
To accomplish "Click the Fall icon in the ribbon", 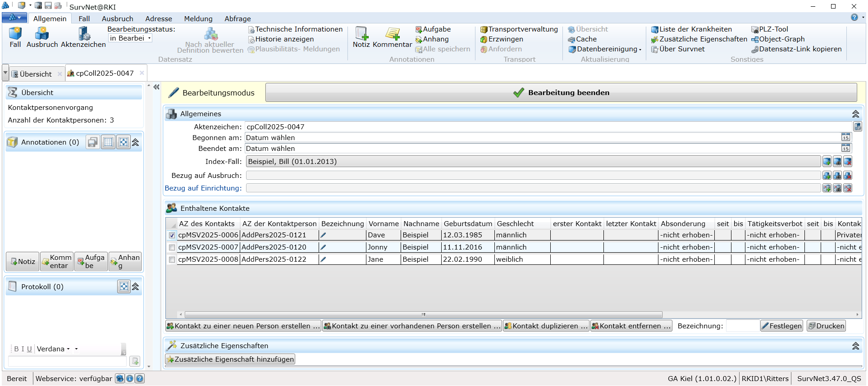I will (x=15, y=34).
